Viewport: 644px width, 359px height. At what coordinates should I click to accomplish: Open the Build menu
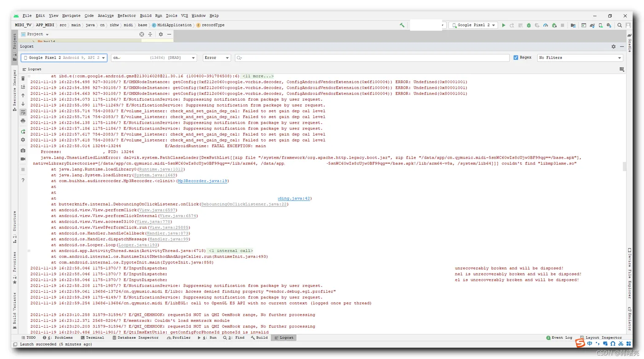146,16
